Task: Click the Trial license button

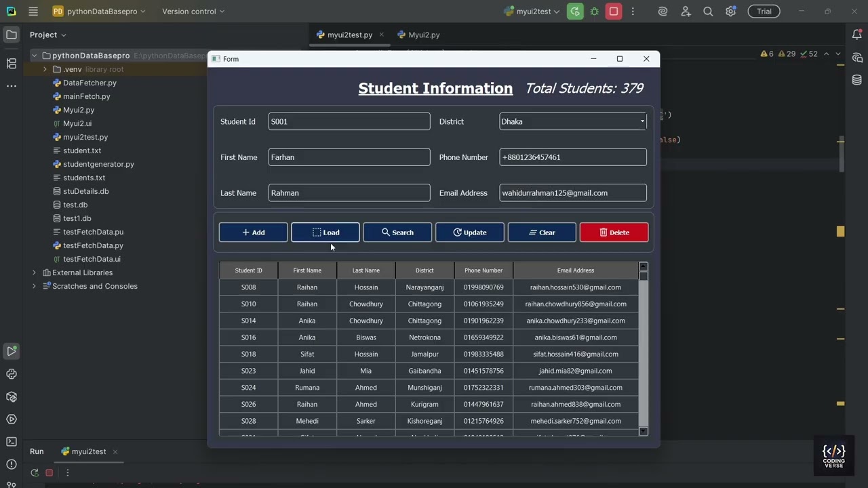Action: point(764,12)
